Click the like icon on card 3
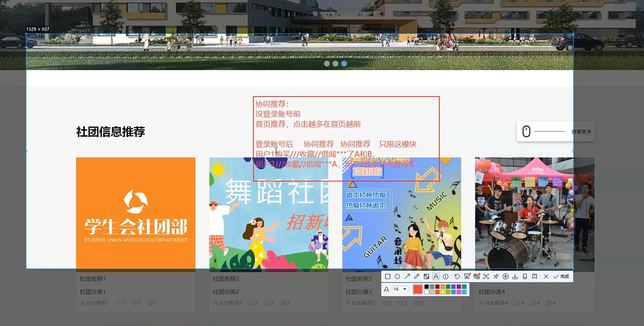 [384, 303]
